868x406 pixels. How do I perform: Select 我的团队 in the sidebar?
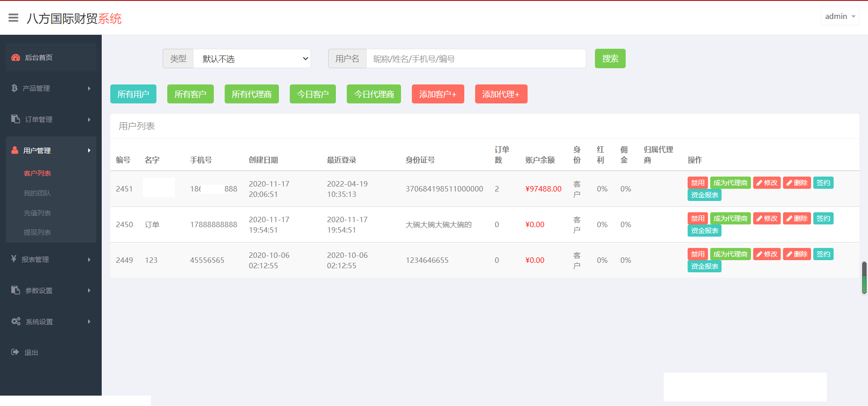[37, 193]
